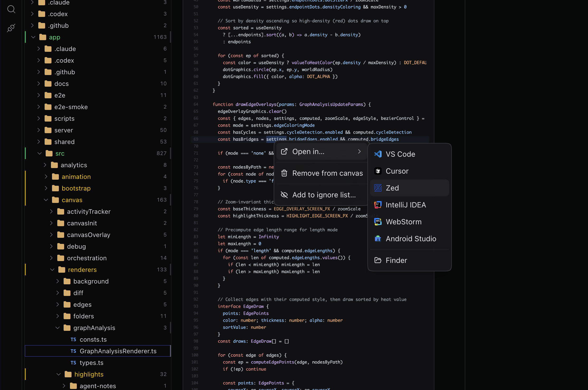Viewport: 588px width, 390px height.
Task: Open file in IntelliJ IDEA
Action: pyautogui.click(x=409, y=205)
